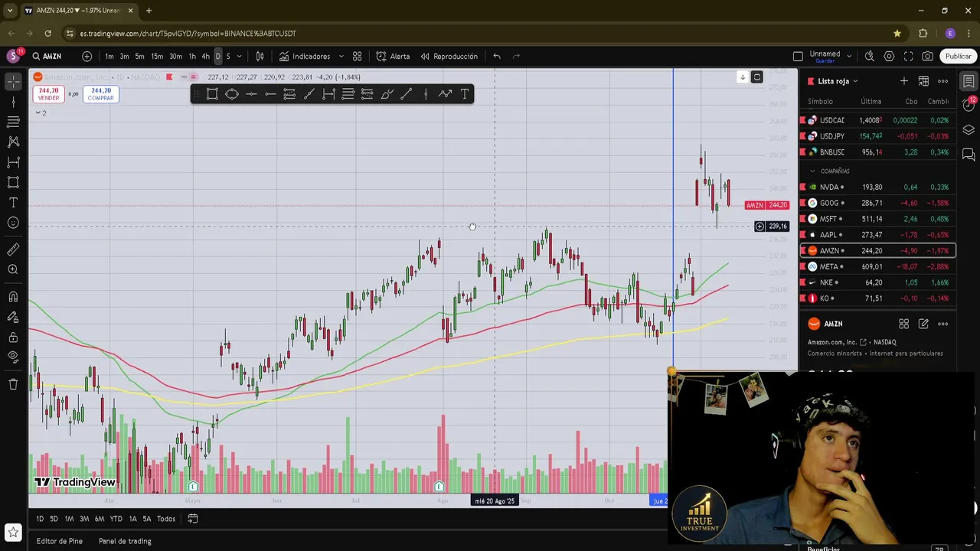
Task: Add symbol to watchlist plus button
Action: click(904, 81)
